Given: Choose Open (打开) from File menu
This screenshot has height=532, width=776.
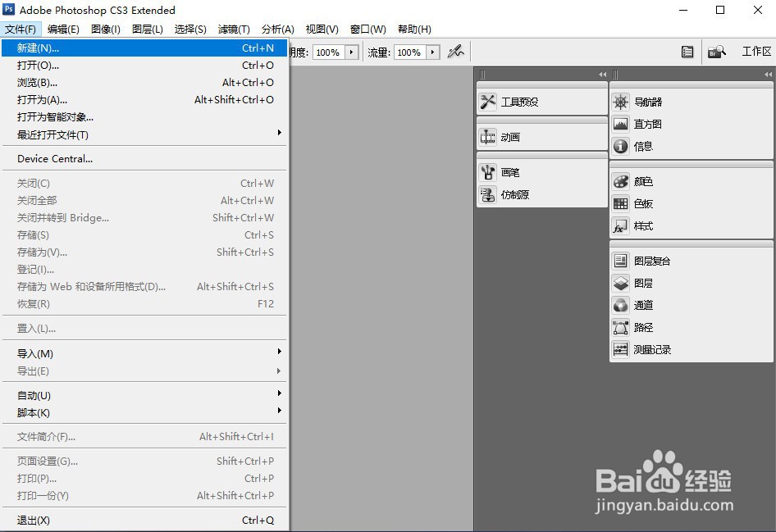Looking at the screenshot, I should point(144,66).
